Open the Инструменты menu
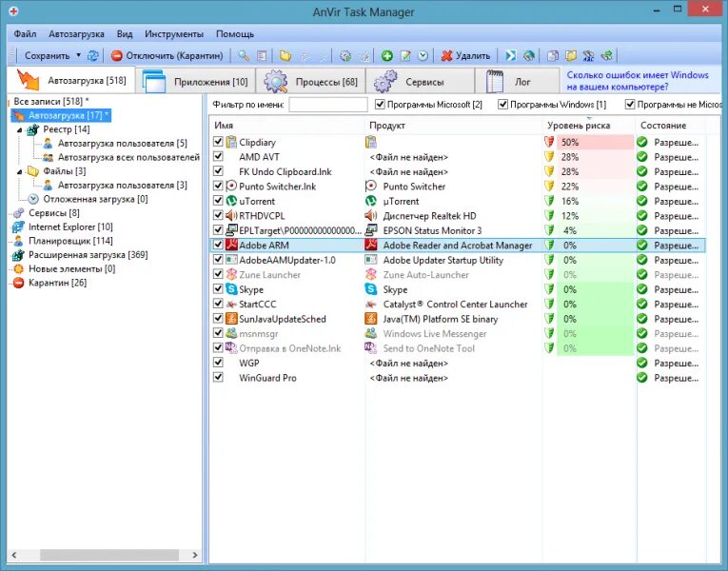The width and height of the screenshot is (728, 571). coord(174,34)
